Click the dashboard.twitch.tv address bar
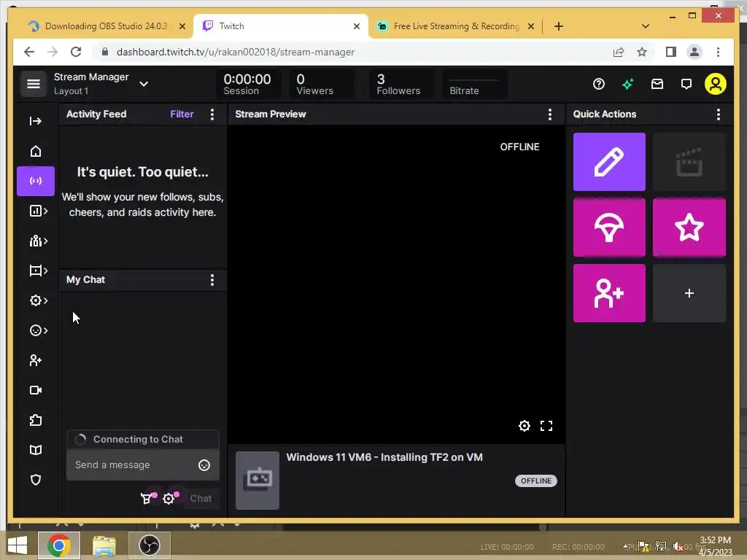 [x=352, y=52]
